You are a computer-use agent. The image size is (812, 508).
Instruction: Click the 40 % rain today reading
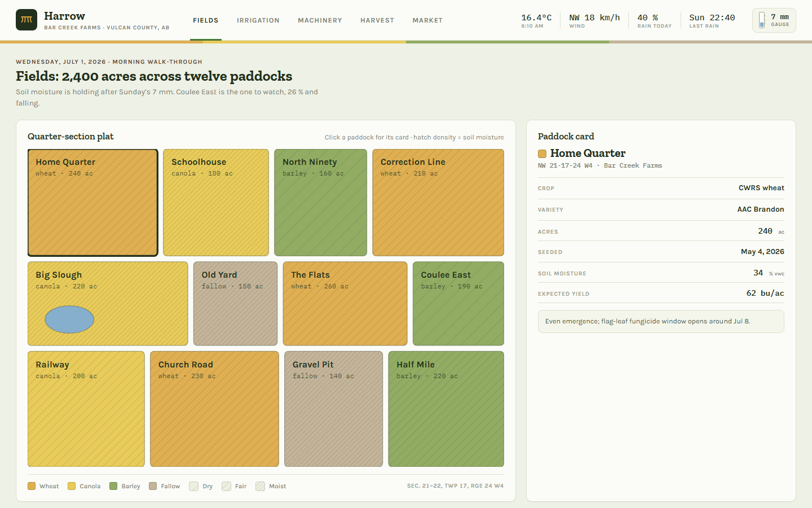coord(654,20)
